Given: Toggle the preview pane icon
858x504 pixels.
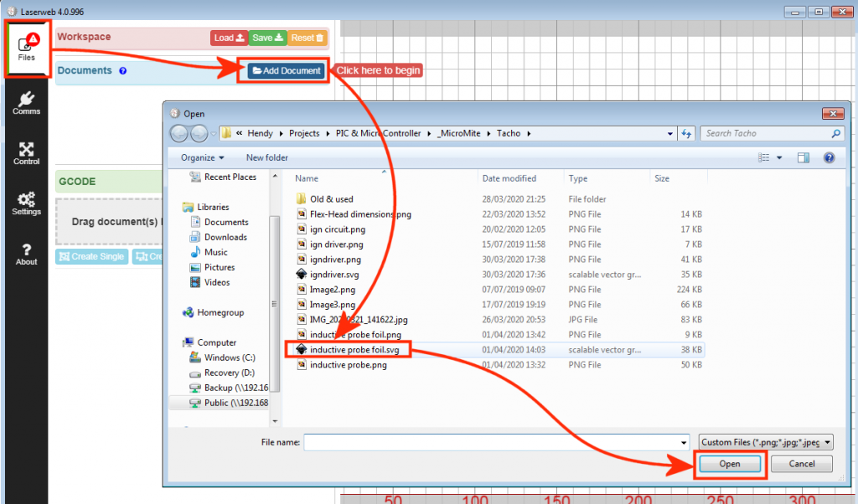Looking at the screenshot, I should pyautogui.click(x=804, y=157).
